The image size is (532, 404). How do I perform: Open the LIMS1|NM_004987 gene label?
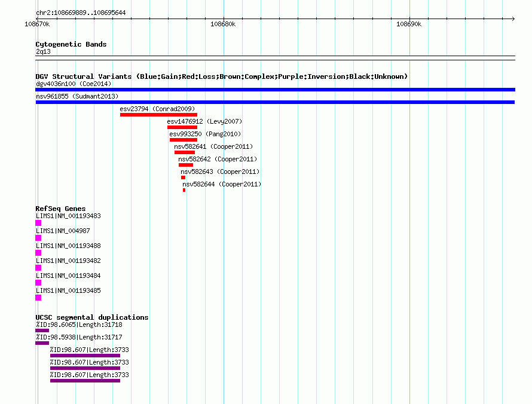click(63, 231)
